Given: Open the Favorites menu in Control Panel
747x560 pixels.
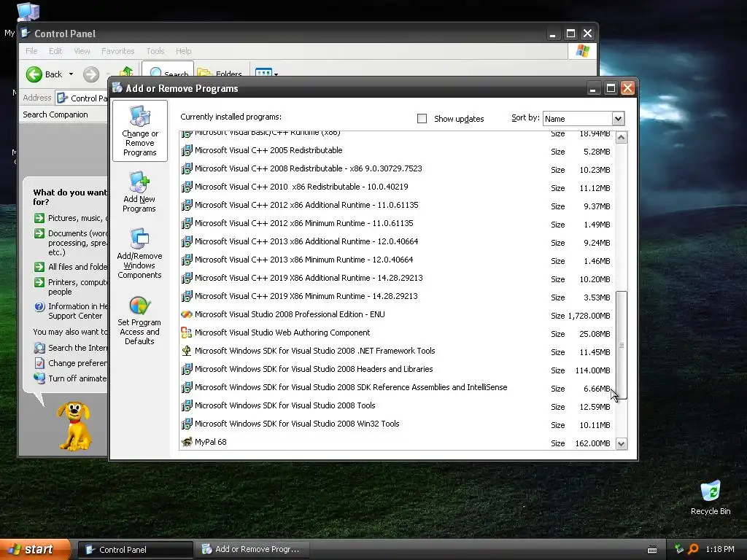Looking at the screenshot, I should click(117, 51).
